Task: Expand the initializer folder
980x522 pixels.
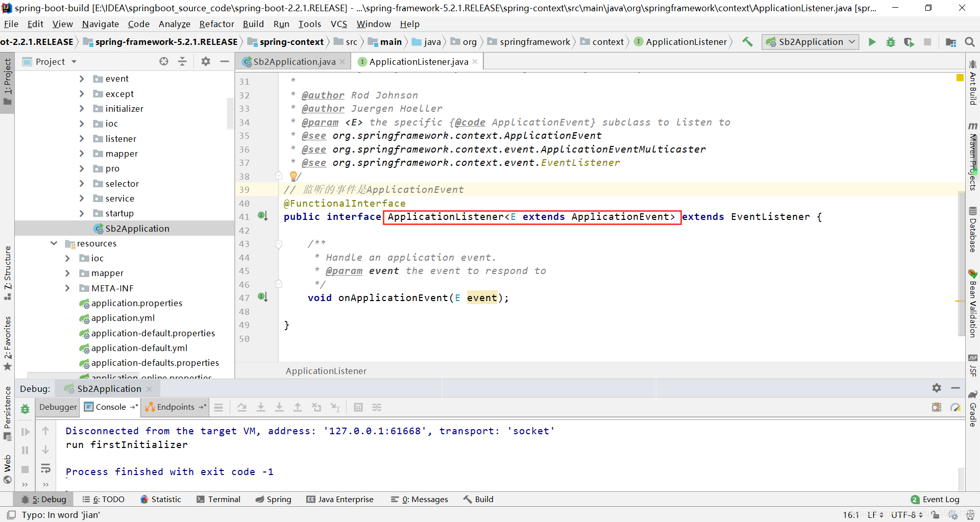Action: [82, 109]
